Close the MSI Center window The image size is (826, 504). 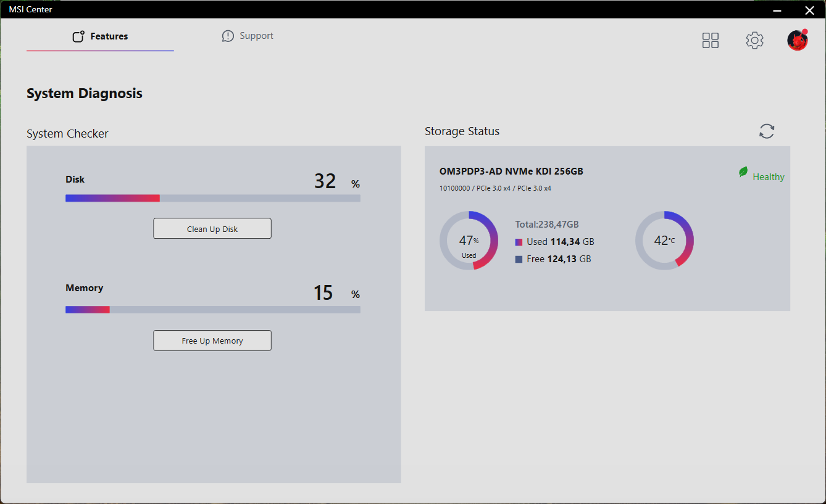pos(809,10)
